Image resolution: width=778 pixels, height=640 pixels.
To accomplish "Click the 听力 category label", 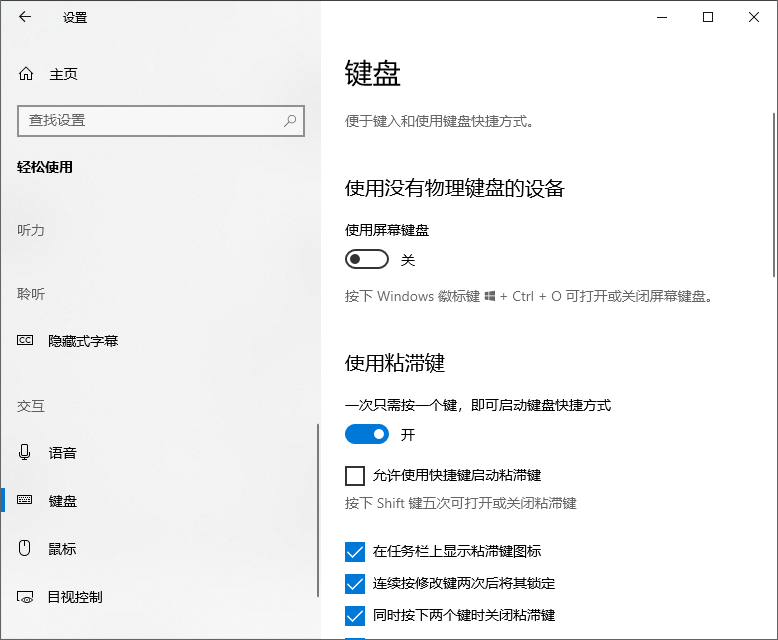I will point(31,230).
